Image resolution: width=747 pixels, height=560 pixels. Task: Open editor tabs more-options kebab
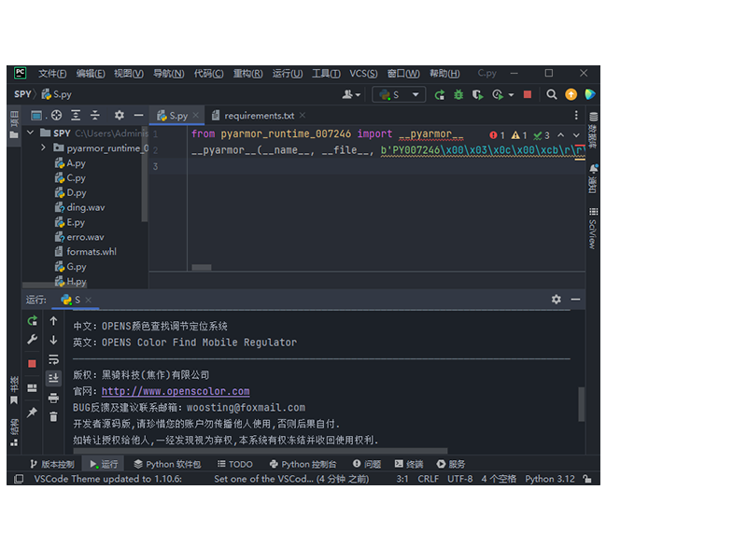click(x=576, y=115)
